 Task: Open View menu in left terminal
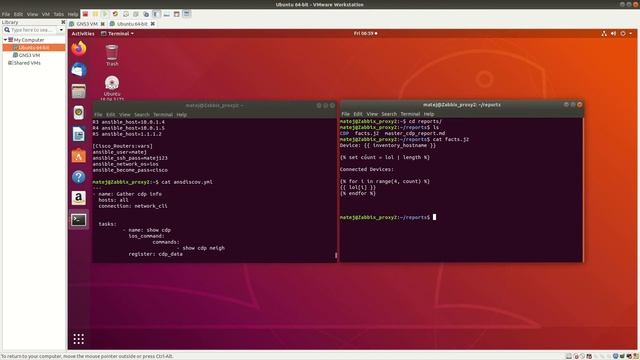tap(125, 115)
